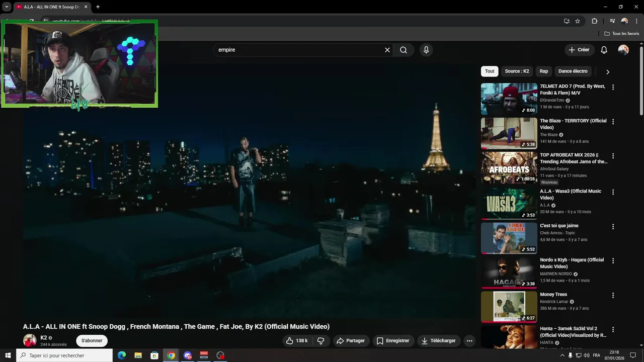Select the Tout filter chip
This screenshot has width=644, height=362.
tap(490, 71)
